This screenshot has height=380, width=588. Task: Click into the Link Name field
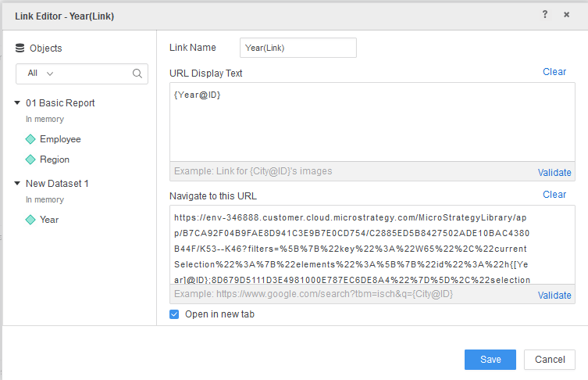click(x=298, y=48)
